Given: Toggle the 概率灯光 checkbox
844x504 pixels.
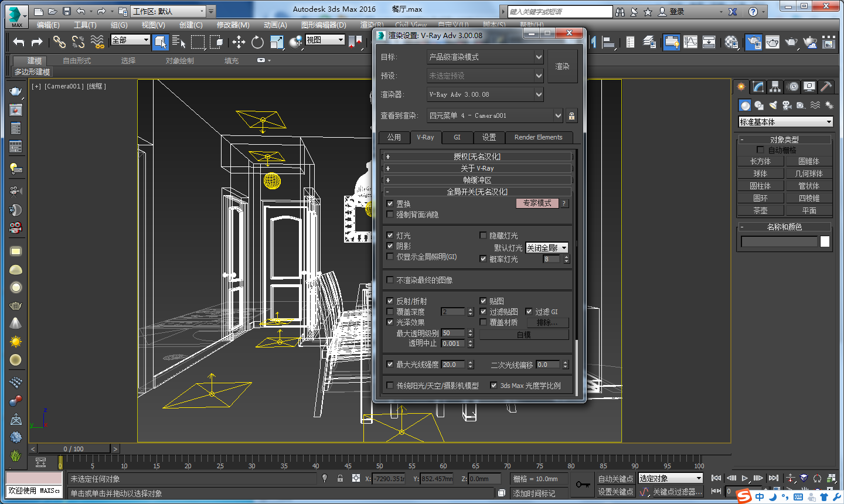Looking at the screenshot, I should click(483, 258).
